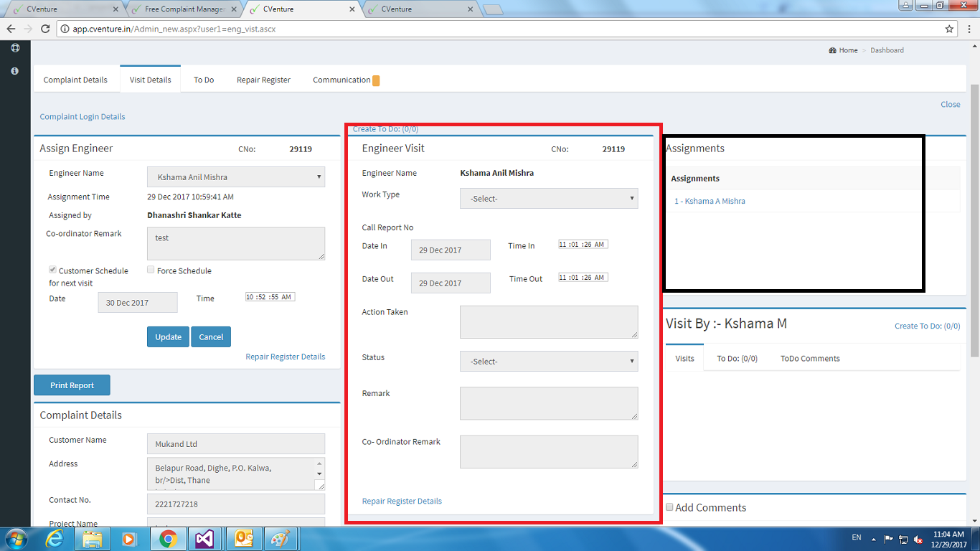Image resolution: width=980 pixels, height=551 pixels.
Task: Click Close link at top right
Action: click(x=951, y=105)
